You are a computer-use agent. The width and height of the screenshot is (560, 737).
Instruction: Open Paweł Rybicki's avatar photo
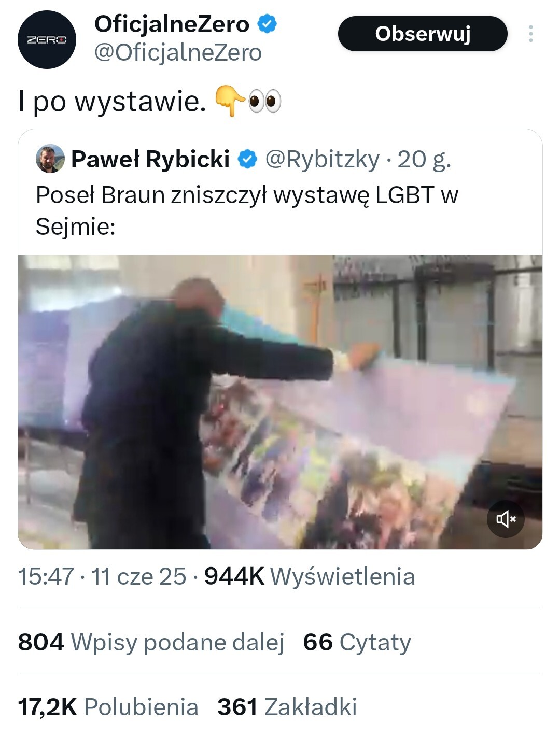point(50,159)
